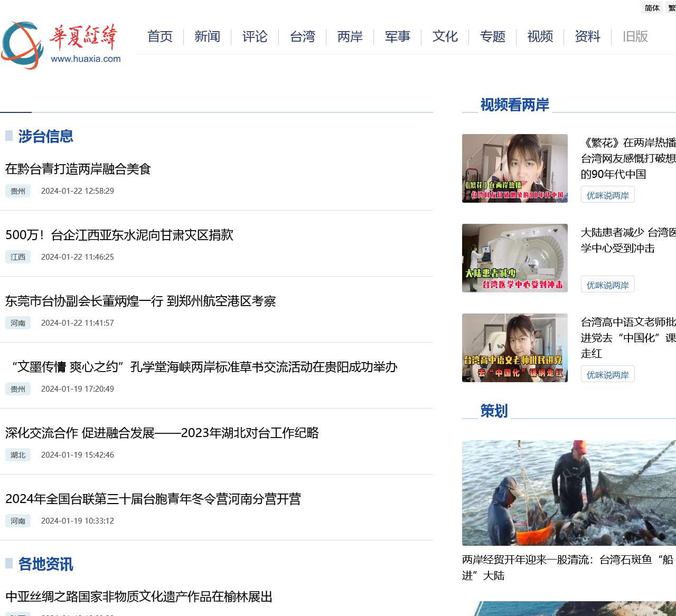Open the 首页 nav item

tap(160, 36)
